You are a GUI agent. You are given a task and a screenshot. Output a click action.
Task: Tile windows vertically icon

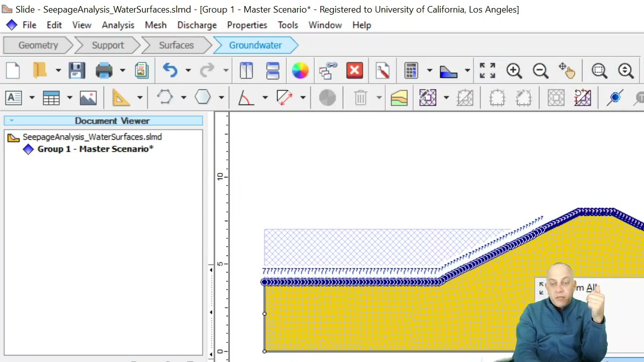[246, 70]
